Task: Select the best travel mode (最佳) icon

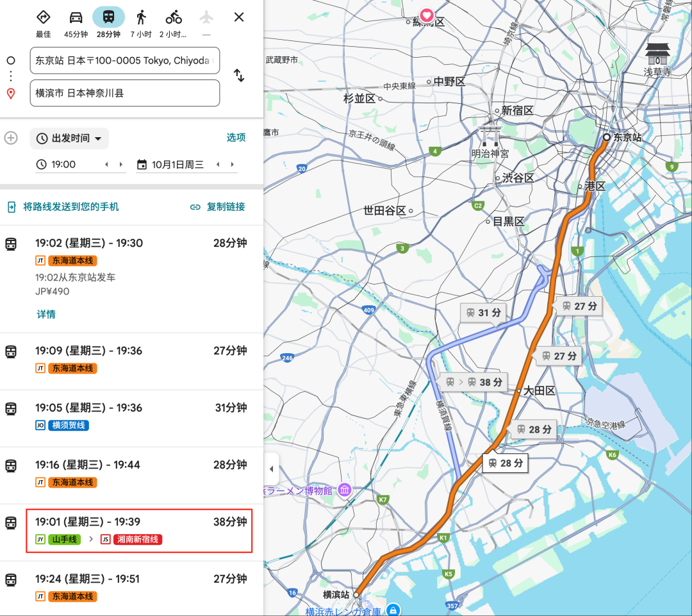Action: click(44, 18)
